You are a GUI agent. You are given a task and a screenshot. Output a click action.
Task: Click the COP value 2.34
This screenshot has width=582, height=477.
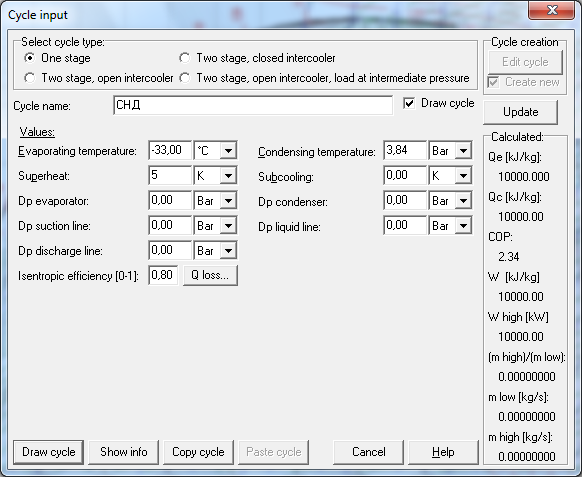509,257
